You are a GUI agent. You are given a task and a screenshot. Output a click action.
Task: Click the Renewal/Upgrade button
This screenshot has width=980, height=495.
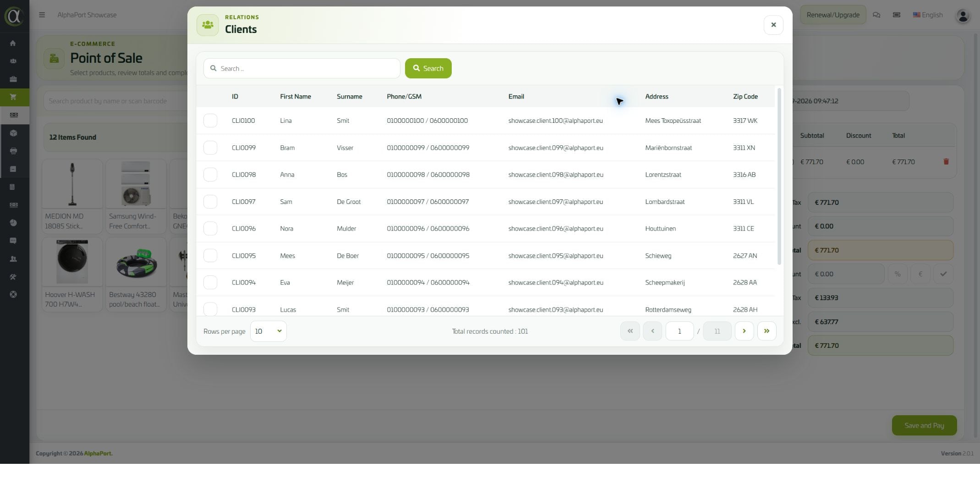pyautogui.click(x=833, y=15)
